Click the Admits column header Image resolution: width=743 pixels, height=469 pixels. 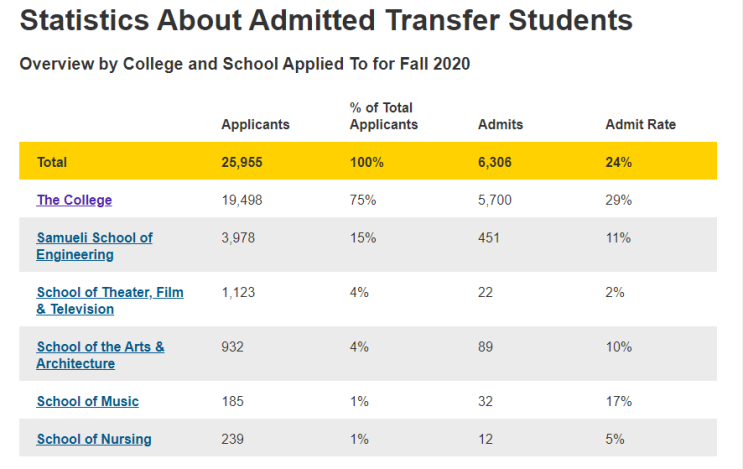[500, 124]
